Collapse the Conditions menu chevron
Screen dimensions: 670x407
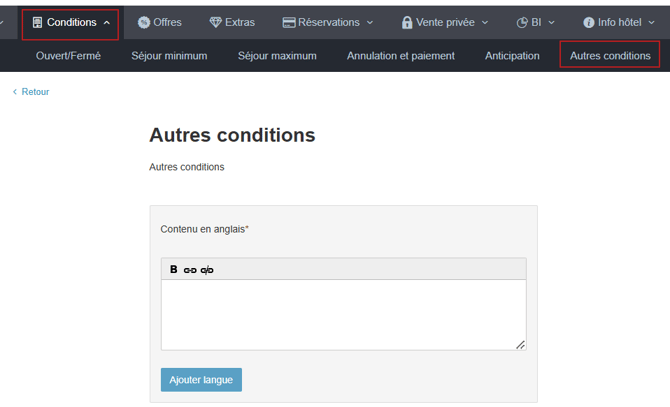pos(107,23)
